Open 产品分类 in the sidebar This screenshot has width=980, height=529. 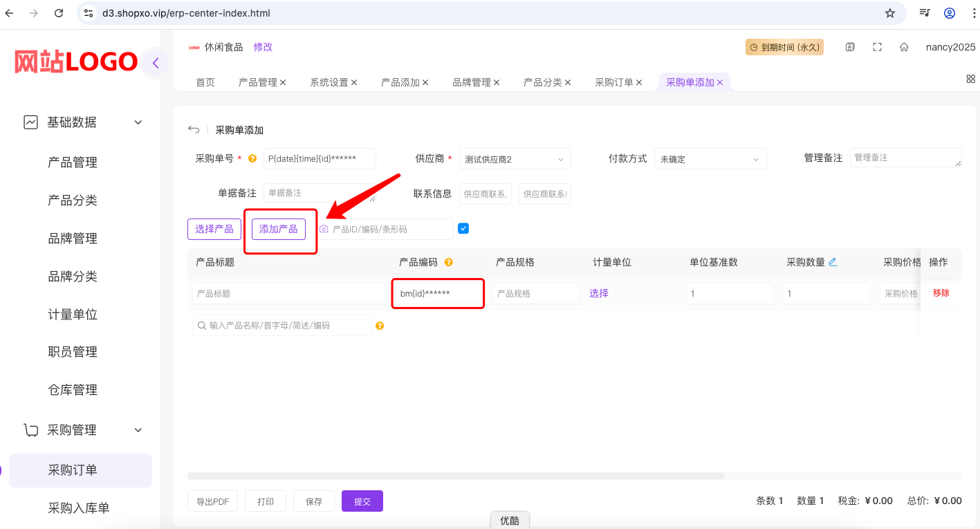click(x=73, y=201)
